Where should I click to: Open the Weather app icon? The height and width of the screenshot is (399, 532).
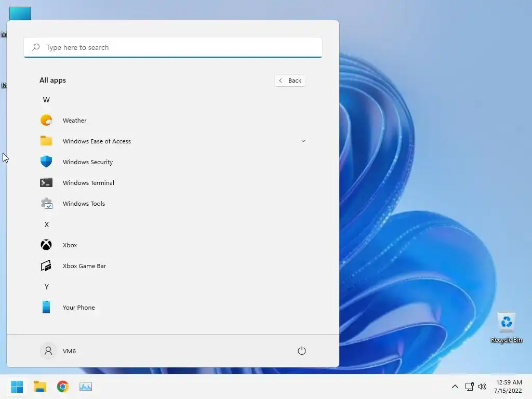(x=46, y=120)
